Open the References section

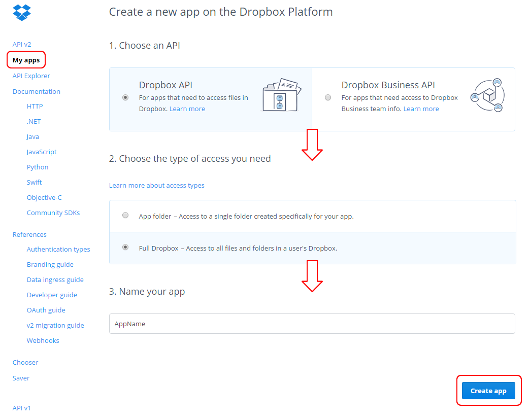click(29, 234)
